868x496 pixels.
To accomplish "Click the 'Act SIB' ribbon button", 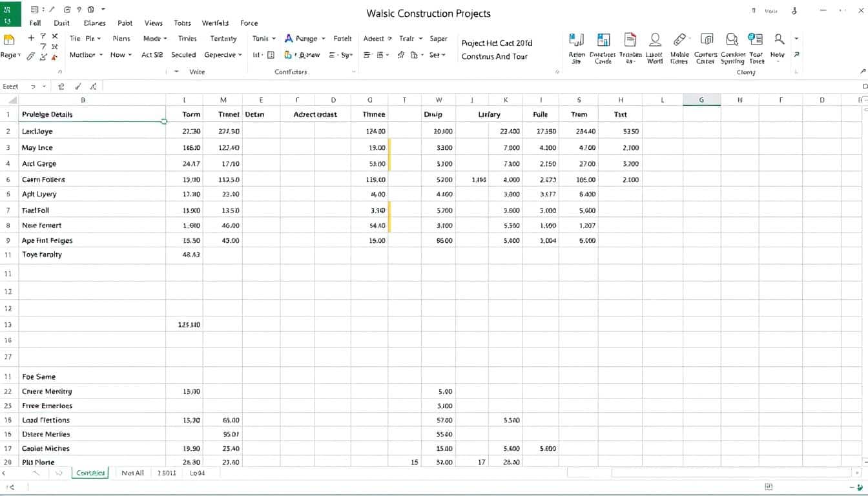I will coord(152,55).
